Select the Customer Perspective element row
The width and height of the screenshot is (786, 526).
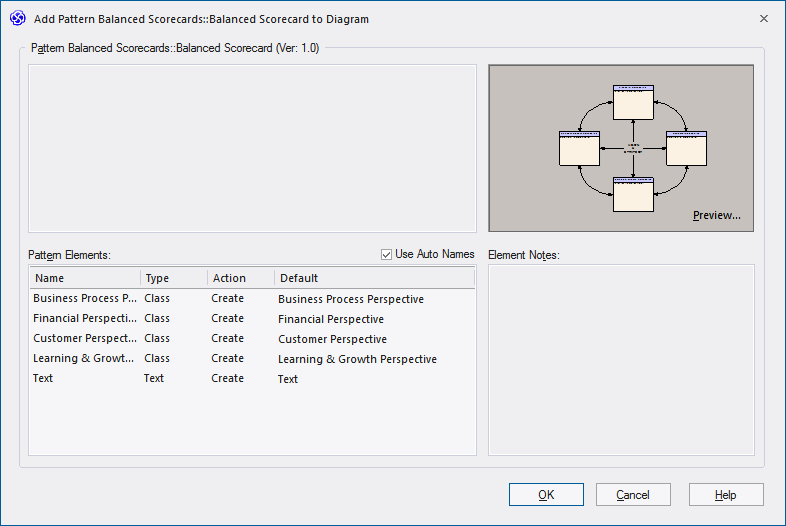85,339
